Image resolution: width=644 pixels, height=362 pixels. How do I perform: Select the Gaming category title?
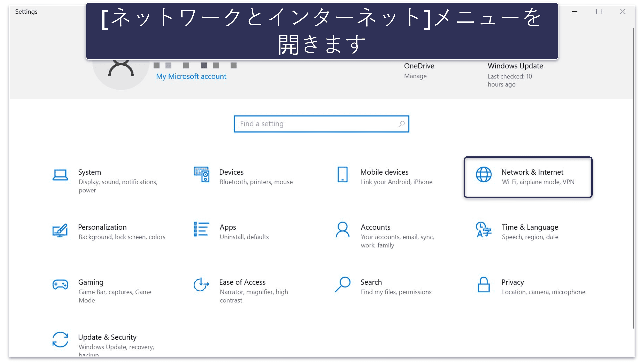coord(91,282)
